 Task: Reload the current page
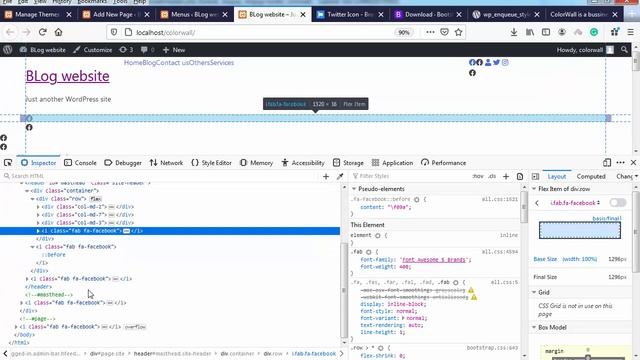click(42, 32)
